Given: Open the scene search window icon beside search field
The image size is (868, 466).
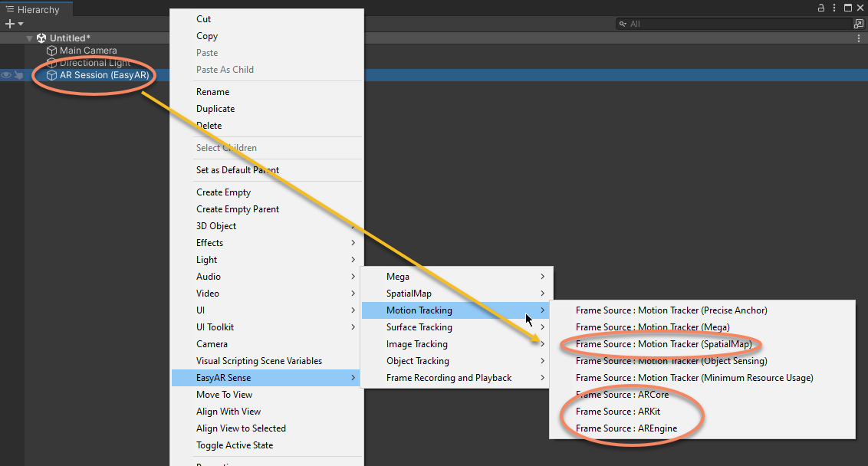Looking at the screenshot, I should click(x=859, y=24).
